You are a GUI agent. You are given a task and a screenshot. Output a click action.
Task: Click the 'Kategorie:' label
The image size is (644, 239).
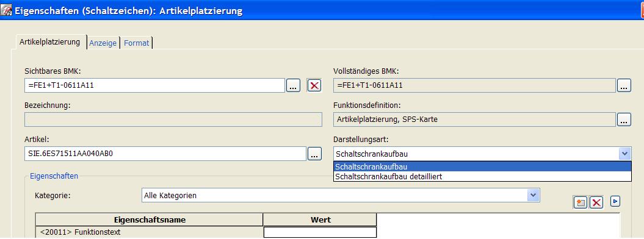click(x=53, y=195)
